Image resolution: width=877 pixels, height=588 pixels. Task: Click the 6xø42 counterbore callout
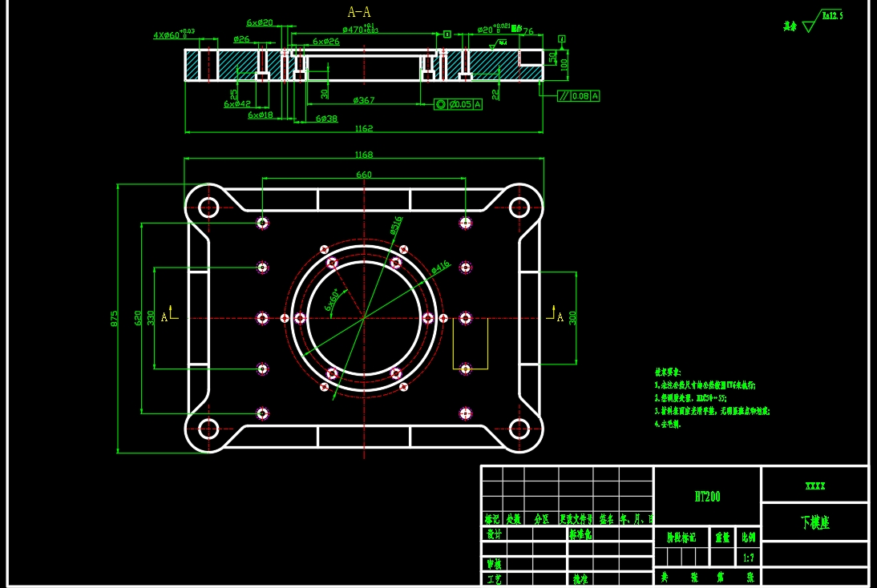point(237,104)
